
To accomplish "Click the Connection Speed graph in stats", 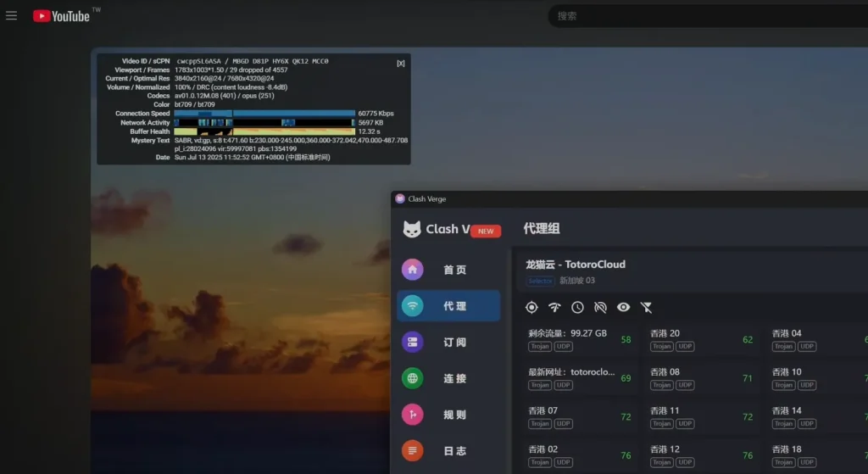I will [264, 114].
